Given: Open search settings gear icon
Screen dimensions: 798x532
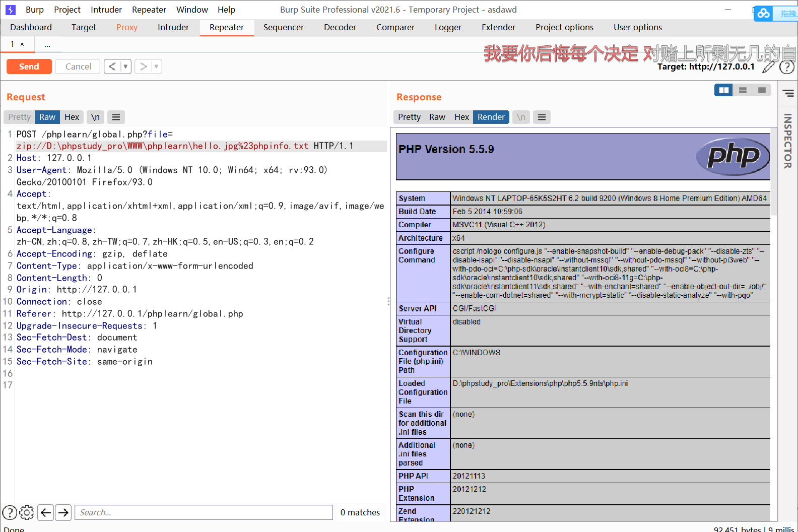Looking at the screenshot, I should tap(27, 512).
